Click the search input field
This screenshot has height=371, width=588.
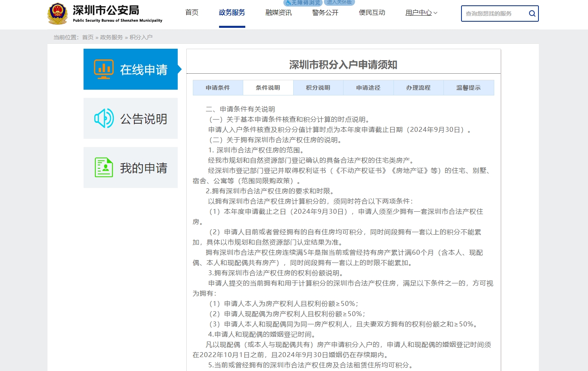click(495, 14)
